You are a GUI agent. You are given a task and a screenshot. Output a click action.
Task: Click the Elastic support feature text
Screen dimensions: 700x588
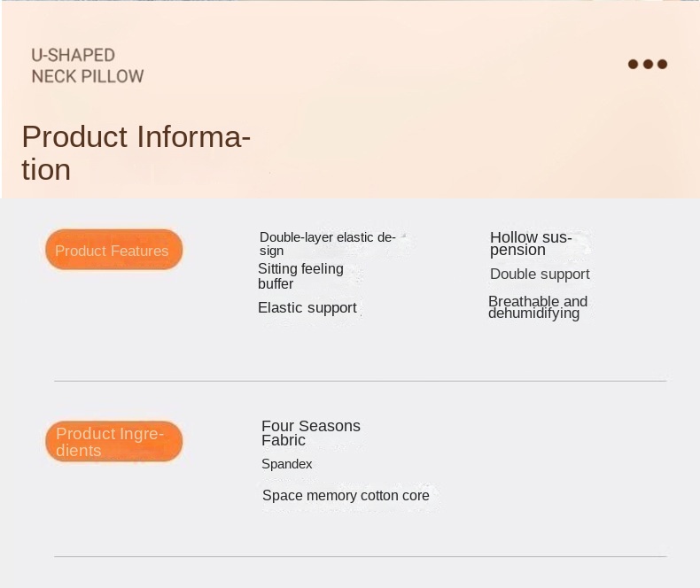click(307, 308)
